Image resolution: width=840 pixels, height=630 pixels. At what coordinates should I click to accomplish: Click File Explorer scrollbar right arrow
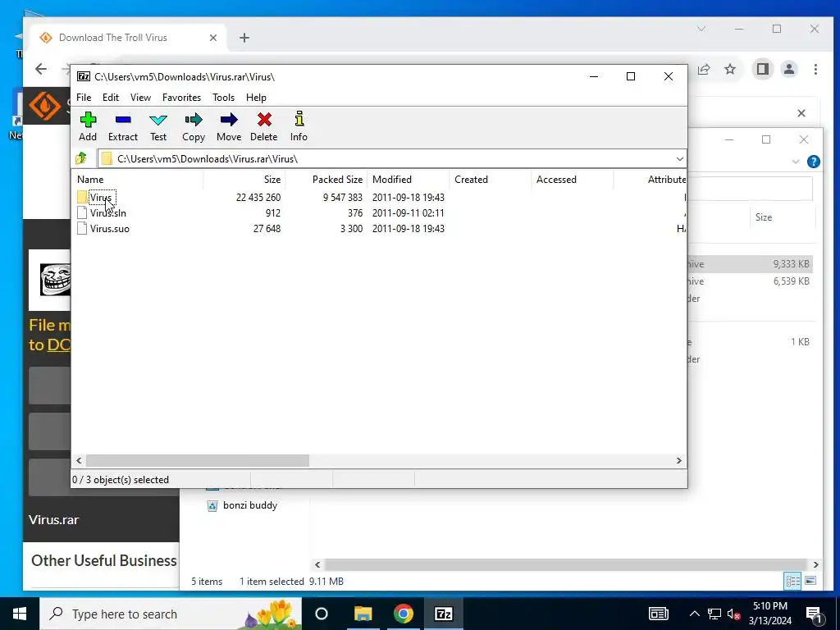coord(815,564)
